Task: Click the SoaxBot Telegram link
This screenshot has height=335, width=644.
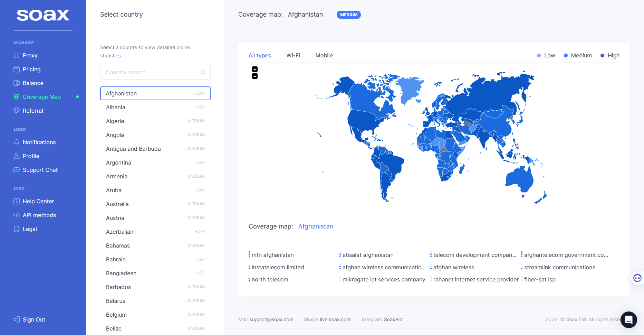Action: point(393,319)
